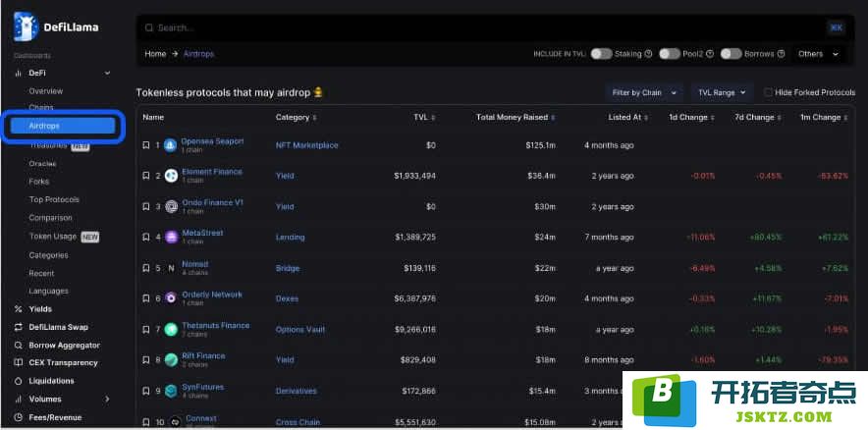Bookmark Orderly Network row
The image size is (868, 430).
point(146,298)
